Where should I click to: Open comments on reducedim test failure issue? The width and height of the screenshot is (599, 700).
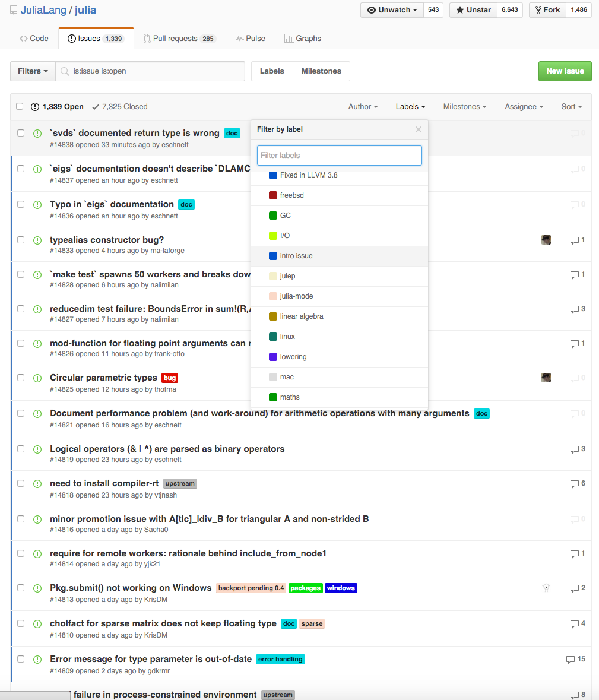click(x=578, y=309)
